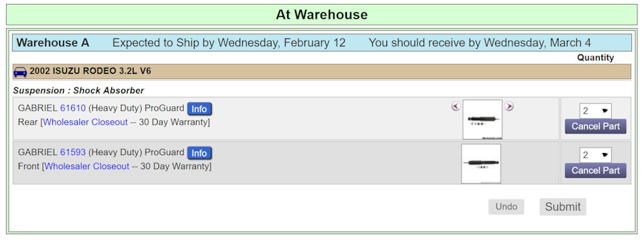The height and width of the screenshot is (243, 644).
Task: Click the At Warehouse section heading
Action: tap(322, 15)
